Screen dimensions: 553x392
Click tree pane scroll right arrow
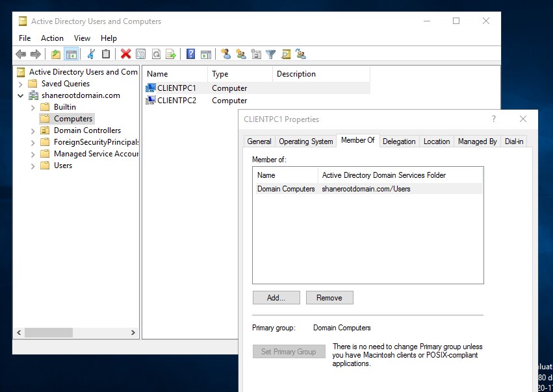[133, 332]
